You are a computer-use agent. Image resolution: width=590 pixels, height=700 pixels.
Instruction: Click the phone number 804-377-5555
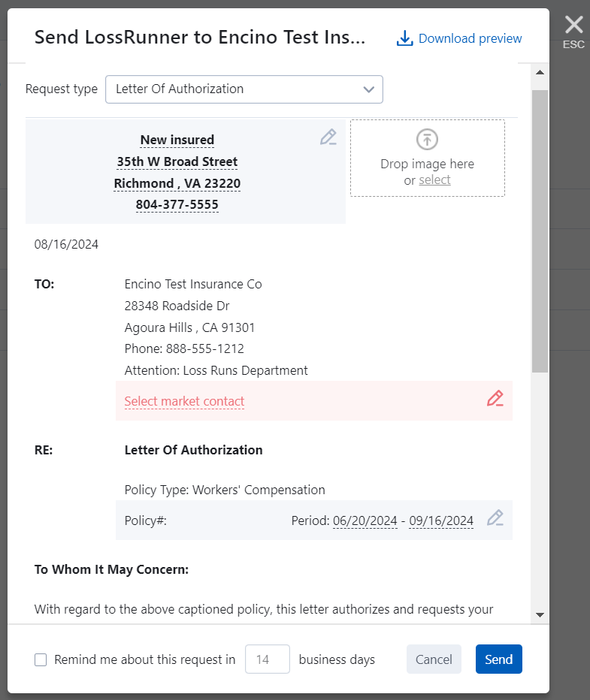click(177, 204)
